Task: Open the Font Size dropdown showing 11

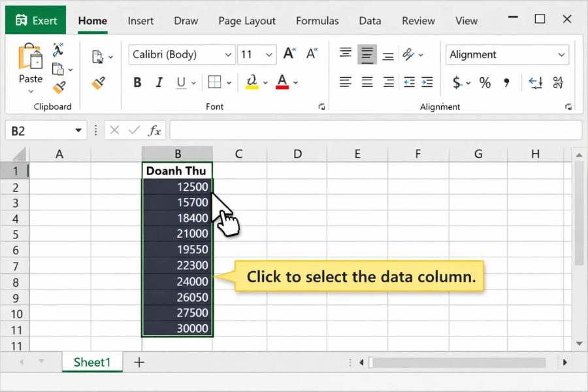Action: pyautogui.click(x=257, y=55)
